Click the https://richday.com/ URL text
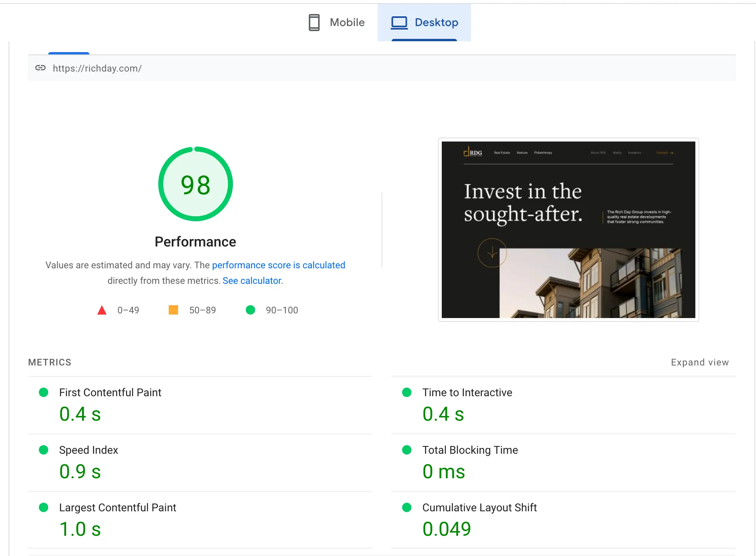Screen dimensions: 756x556 97,68
